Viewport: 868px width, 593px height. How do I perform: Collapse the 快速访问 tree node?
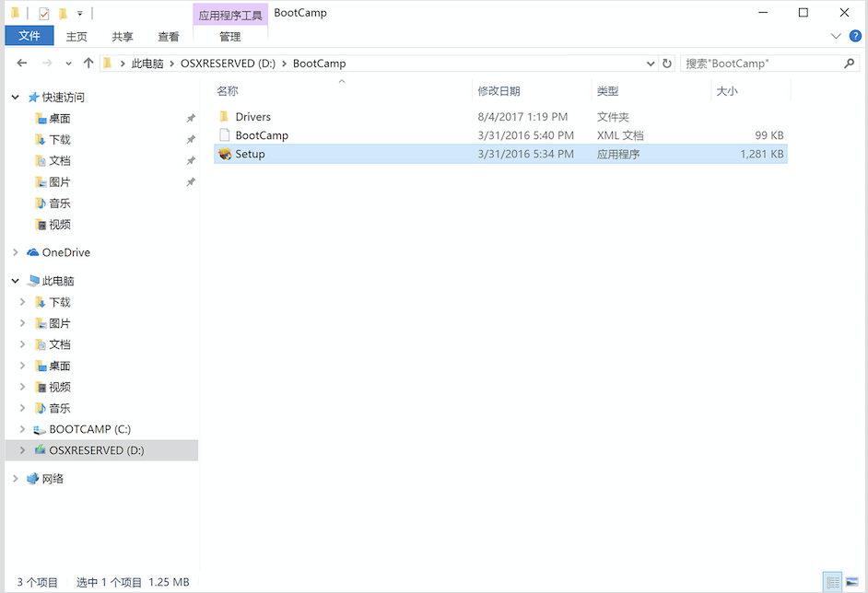pyautogui.click(x=16, y=98)
